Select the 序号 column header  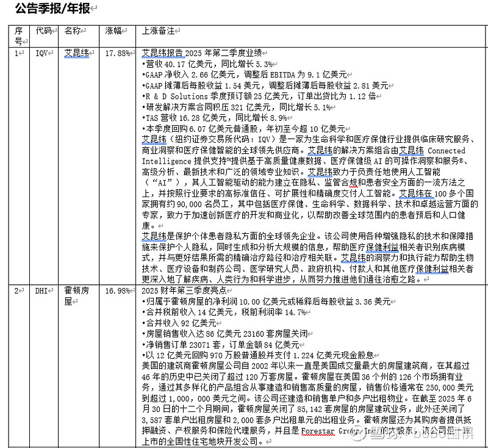point(19,36)
